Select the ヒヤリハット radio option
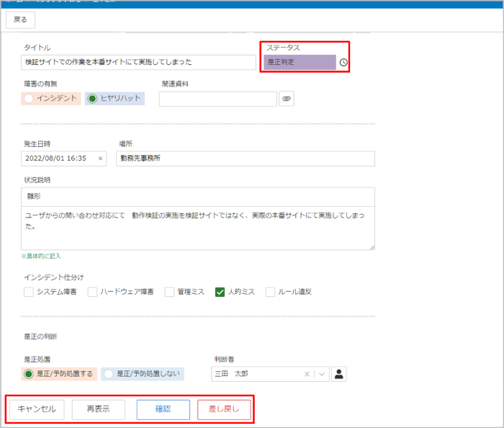 tap(92, 99)
